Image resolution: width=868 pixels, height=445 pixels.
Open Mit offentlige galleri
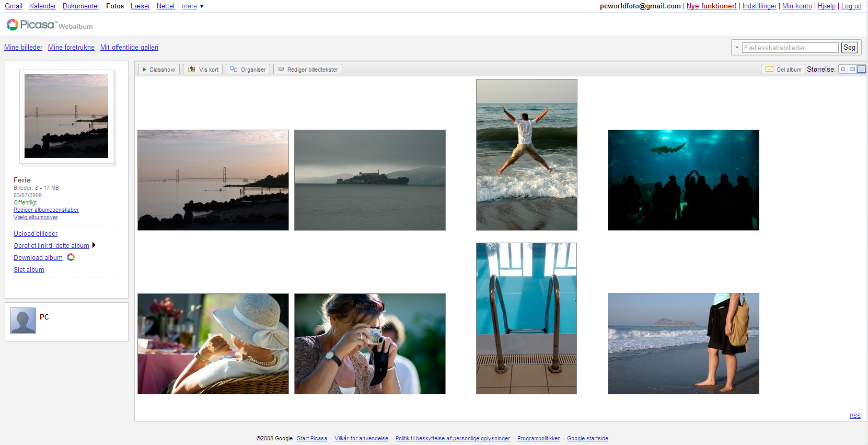pos(129,47)
